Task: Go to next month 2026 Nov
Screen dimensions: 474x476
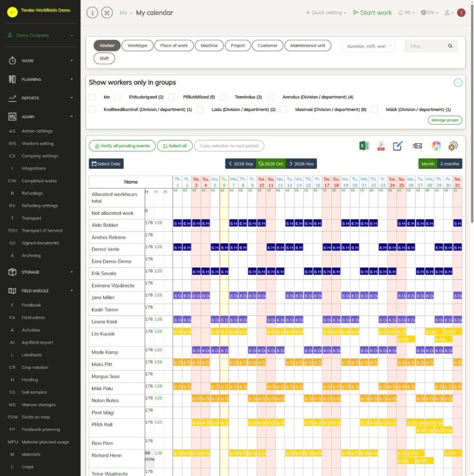Action: tap(302, 164)
